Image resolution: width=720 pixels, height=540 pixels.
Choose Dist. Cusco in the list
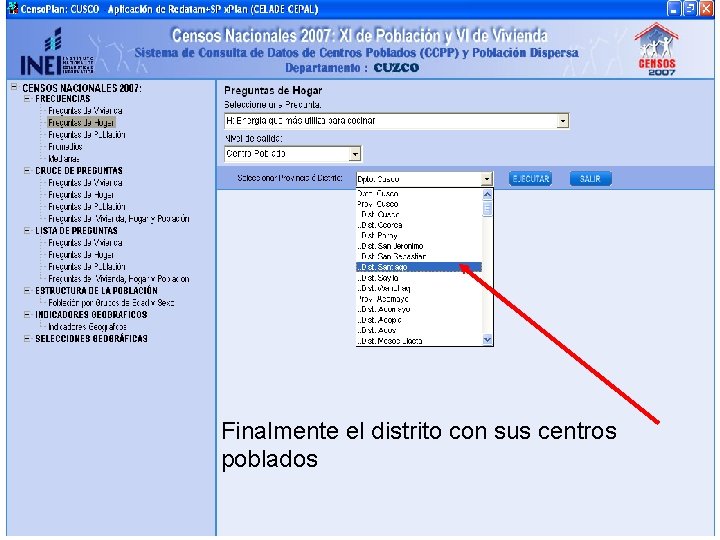pos(419,214)
